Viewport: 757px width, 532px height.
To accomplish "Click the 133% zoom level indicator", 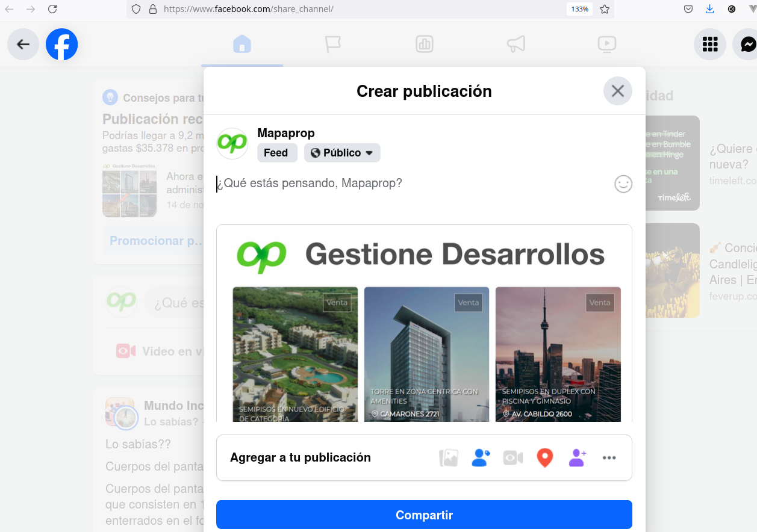I will pyautogui.click(x=580, y=9).
